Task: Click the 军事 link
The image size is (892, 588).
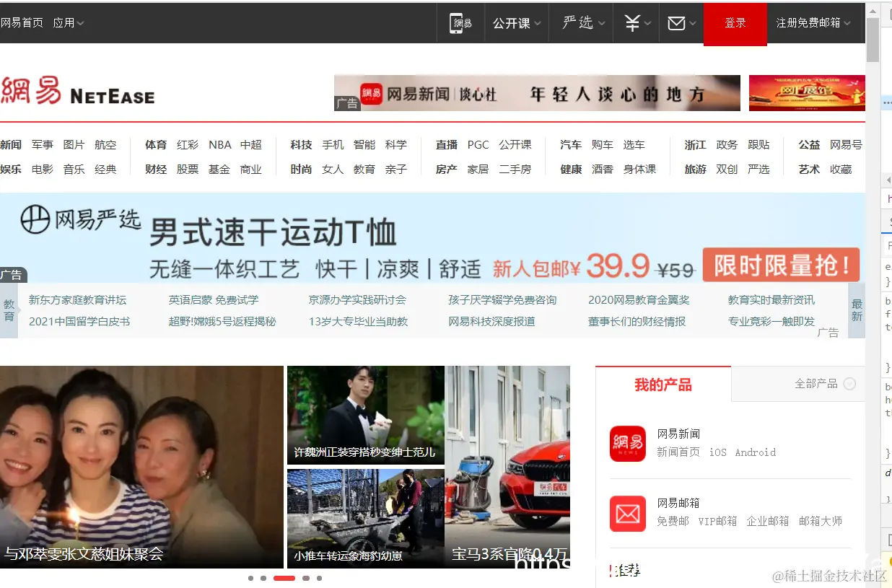Action: [x=43, y=145]
